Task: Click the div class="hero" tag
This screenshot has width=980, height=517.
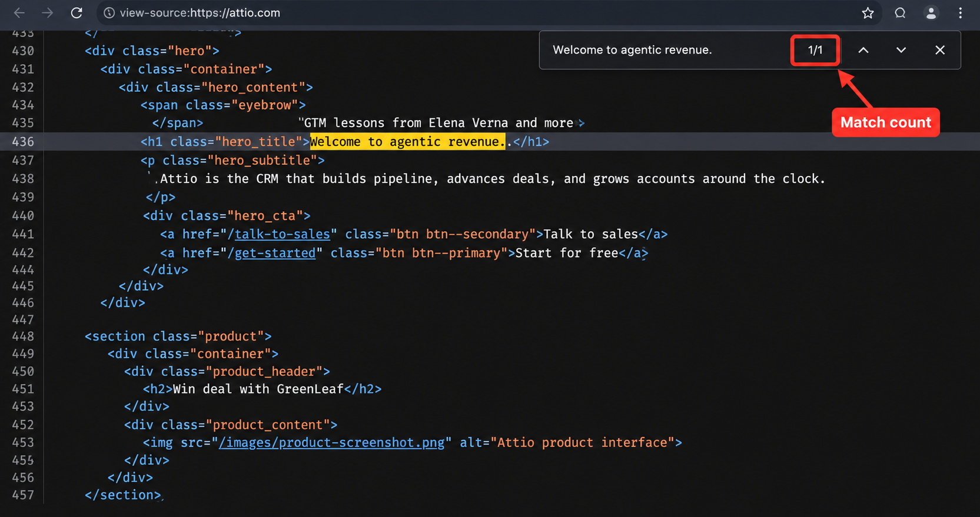Action: coord(152,51)
